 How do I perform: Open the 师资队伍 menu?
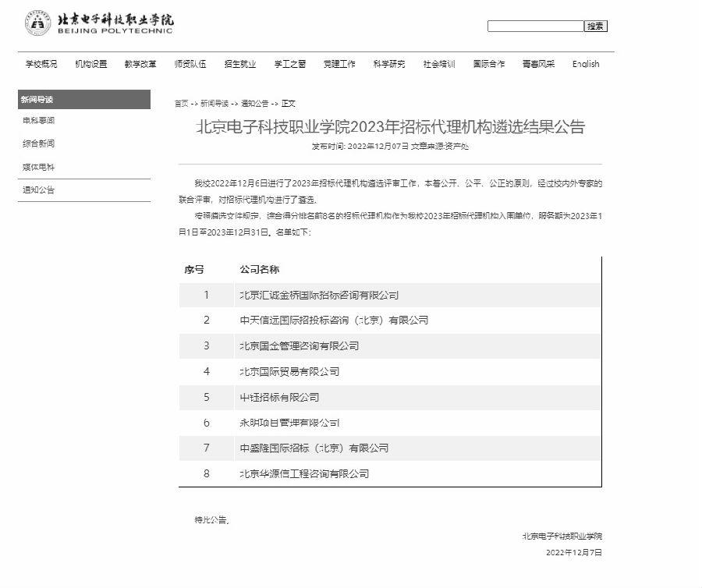tap(190, 64)
